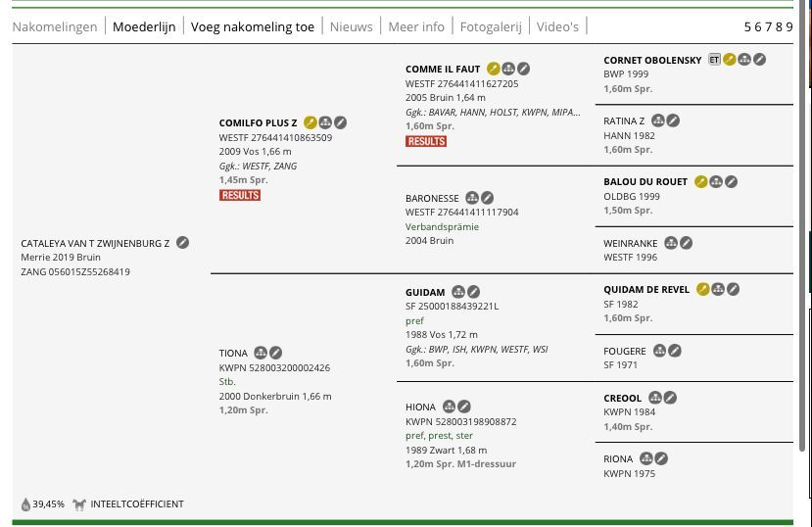
Task: Click edit pencil next to Fougere
Action: tap(674, 351)
